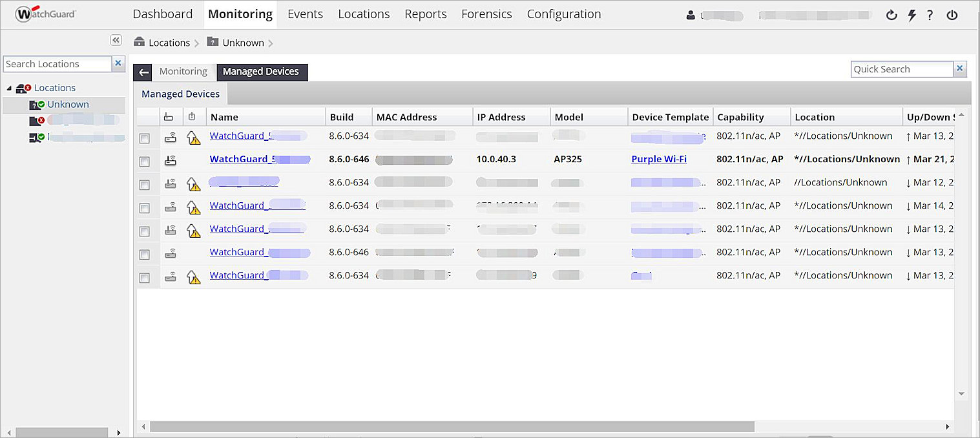Click the horizontal scrollbar under the table

coord(452,427)
